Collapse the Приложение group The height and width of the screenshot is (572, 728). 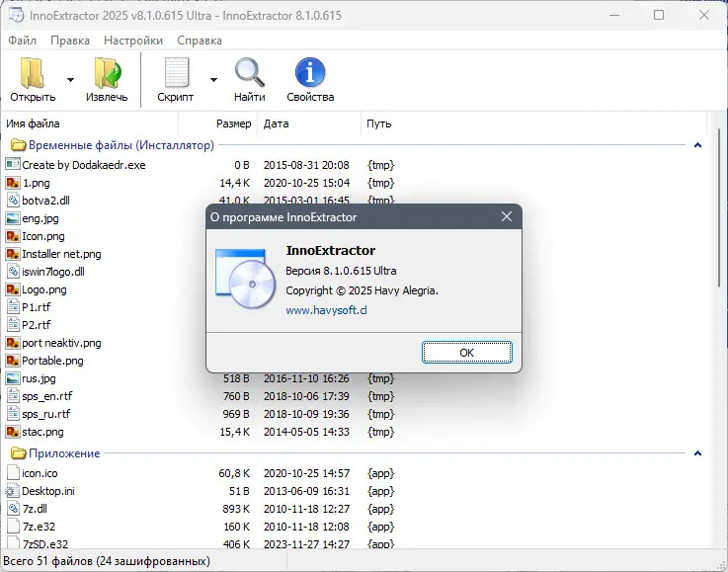[697, 453]
